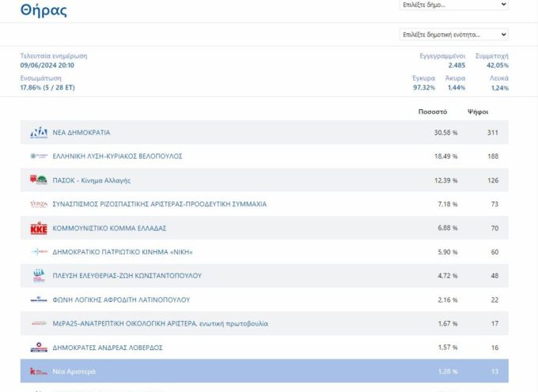Click the 17,86% (5 / 28 ET) value
Viewport: 538px width, 392px height.
47,88
